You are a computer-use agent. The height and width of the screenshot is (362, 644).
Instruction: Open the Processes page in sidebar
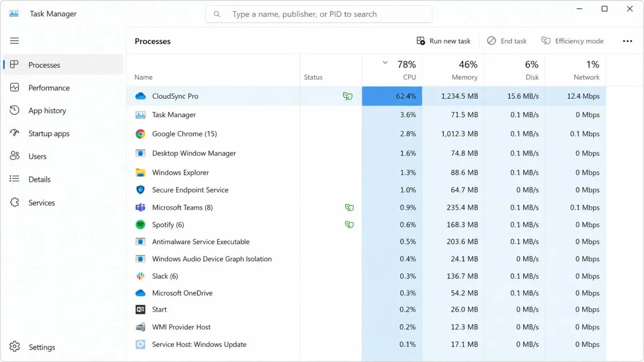63,65
